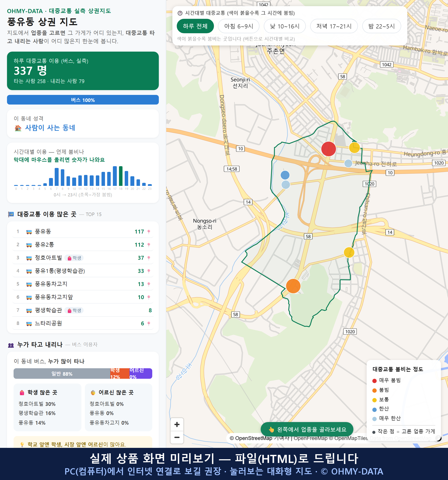The height and width of the screenshot is (480, 448).
Task: Click the 왼쪽에서 업종을 골라보세요 banner
Action: click(x=307, y=429)
